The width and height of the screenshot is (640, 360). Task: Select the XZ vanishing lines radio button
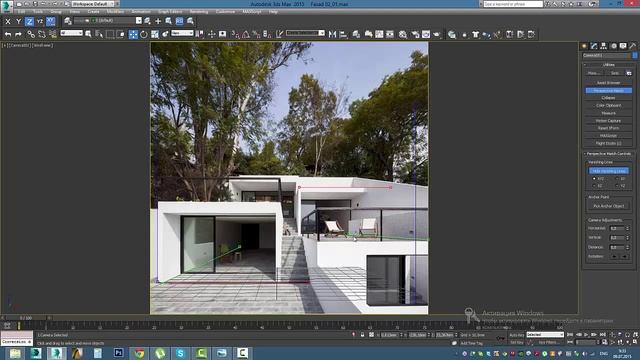point(594,185)
